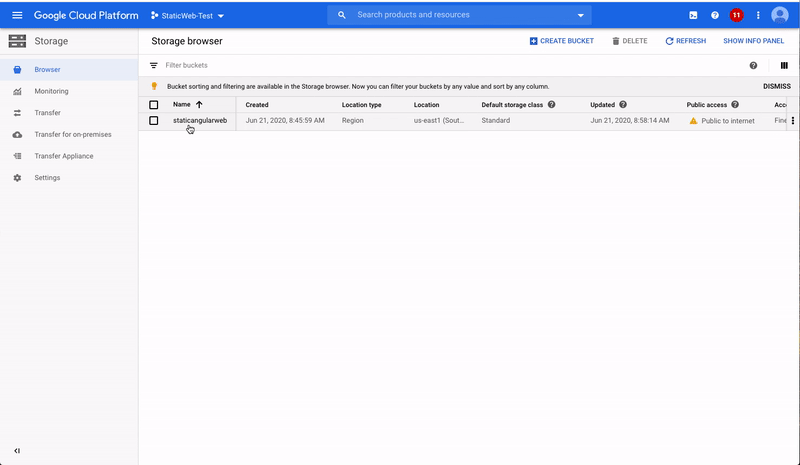Sort by the Name column arrow
The height and width of the screenshot is (465, 800).
(199, 104)
